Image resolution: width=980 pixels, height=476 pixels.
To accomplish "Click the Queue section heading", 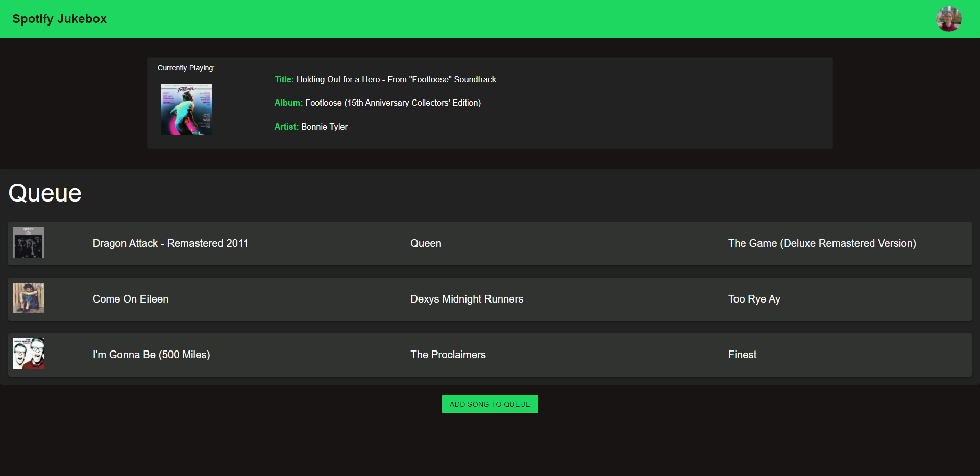I will click(44, 193).
